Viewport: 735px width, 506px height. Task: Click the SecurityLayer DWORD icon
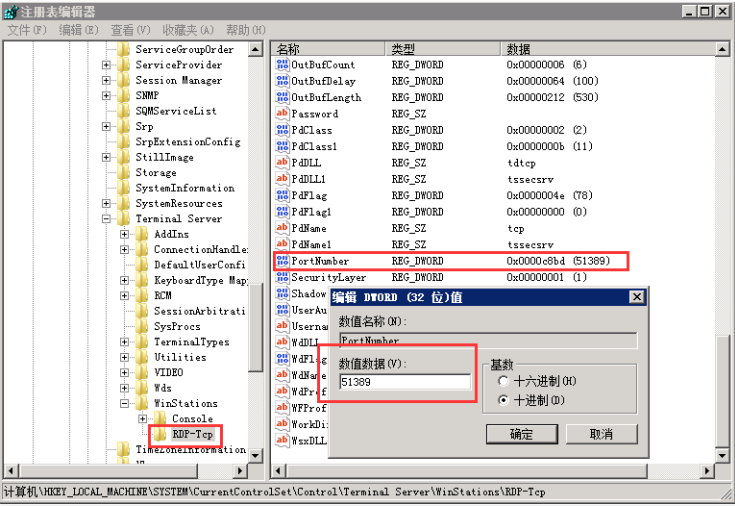point(282,277)
